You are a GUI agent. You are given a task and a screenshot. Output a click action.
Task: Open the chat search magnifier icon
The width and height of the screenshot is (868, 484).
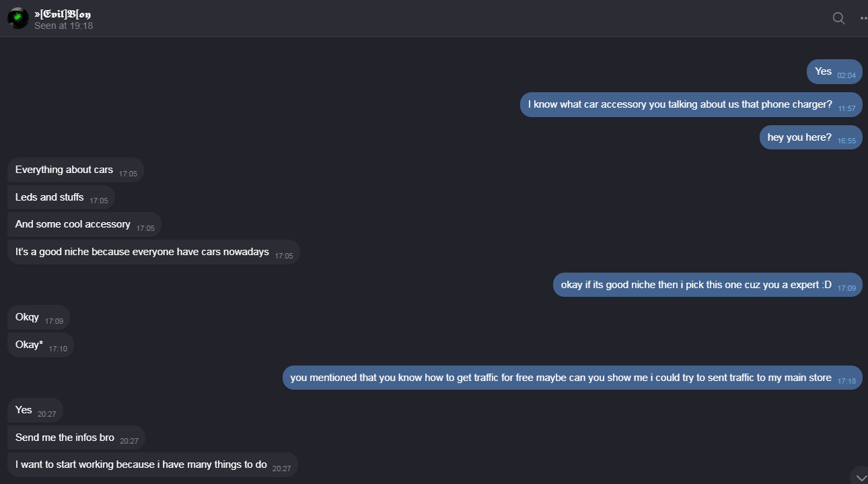coord(838,18)
